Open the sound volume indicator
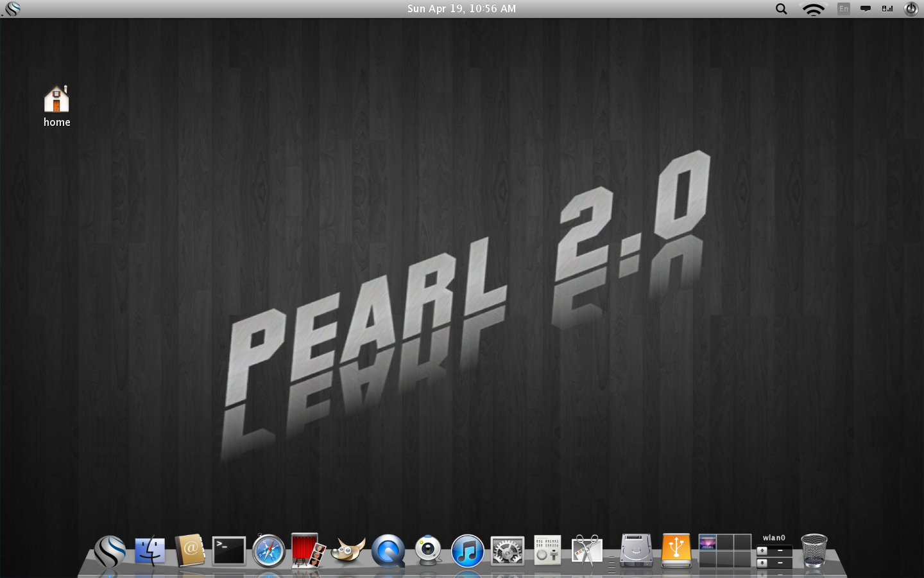The image size is (924, 578). pos(887,8)
